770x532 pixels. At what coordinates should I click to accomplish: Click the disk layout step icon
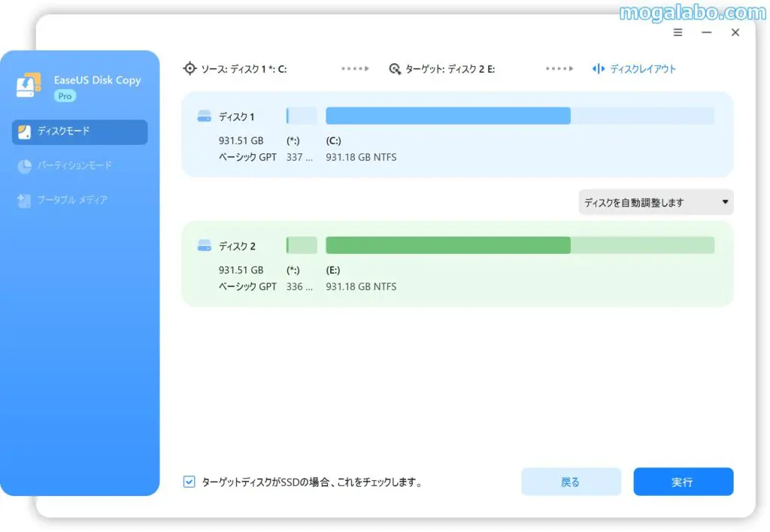[599, 69]
